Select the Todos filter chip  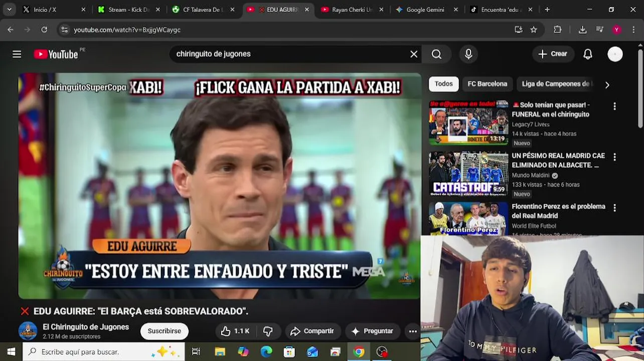[443, 84]
